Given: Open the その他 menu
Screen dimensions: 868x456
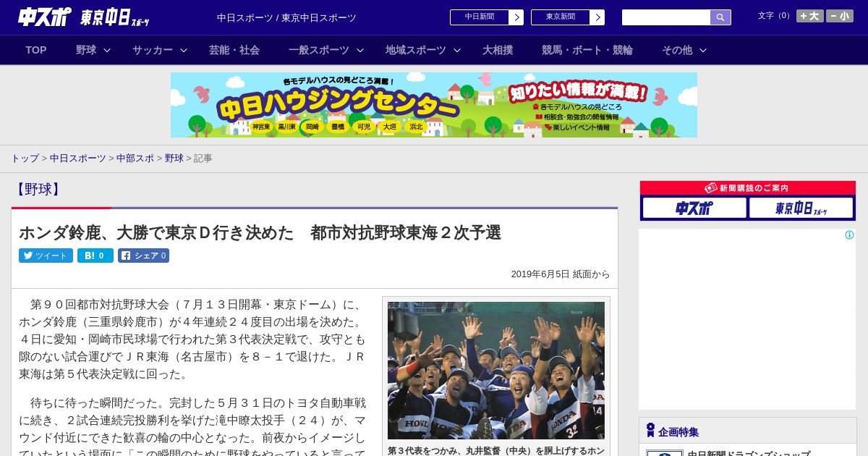Looking at the screenshot, I should [677, 50].
